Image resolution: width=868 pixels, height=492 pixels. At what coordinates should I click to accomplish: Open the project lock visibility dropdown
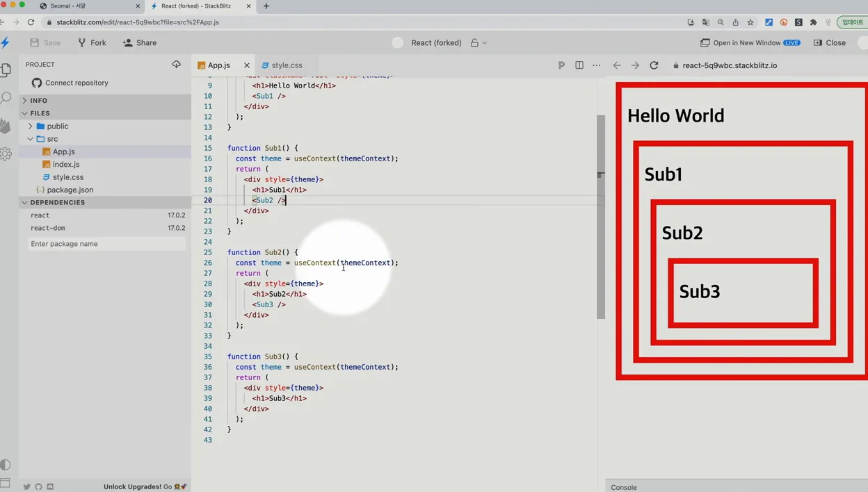coord(479,42)
